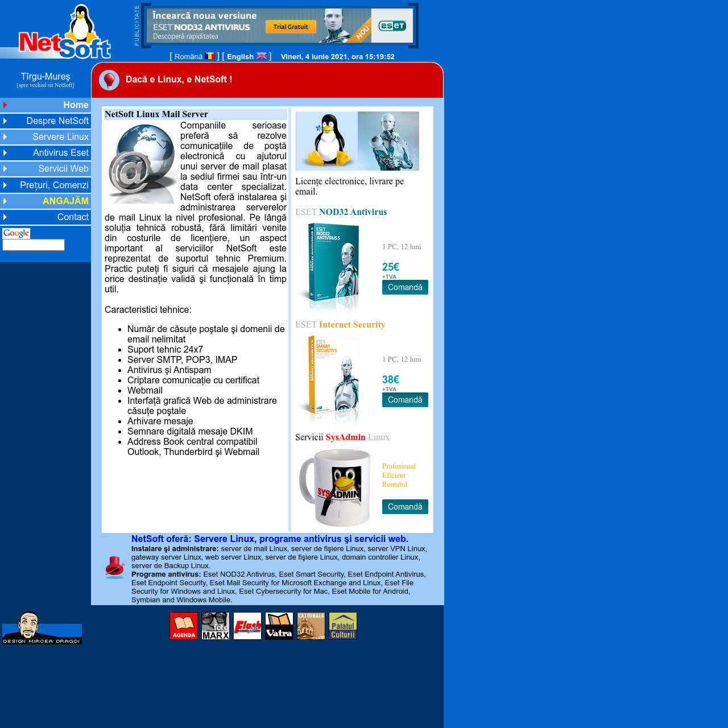Click Comandă for SysAdmin Linux services
The height and width of the screenshot is (728, 728).
click(x=405, y=507)
